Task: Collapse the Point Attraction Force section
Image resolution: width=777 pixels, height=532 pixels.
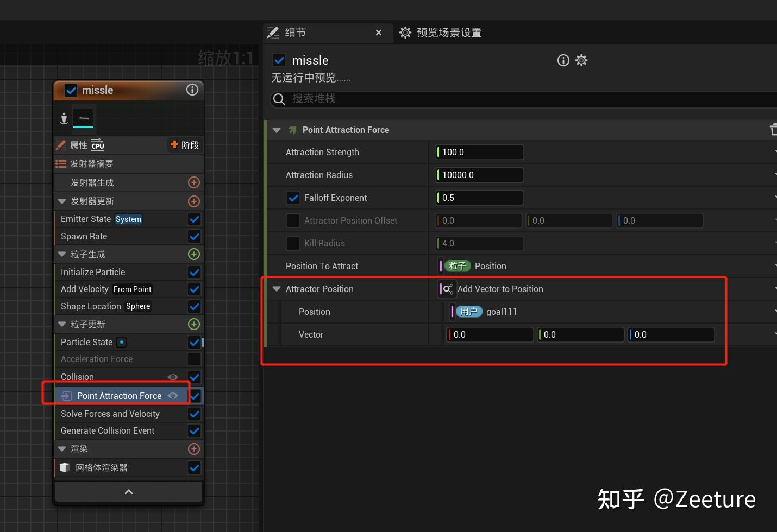Action: click(277, 130)
